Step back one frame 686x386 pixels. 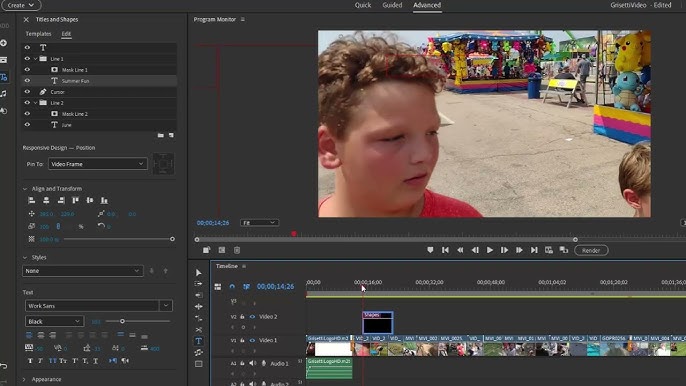pos(475,250)
